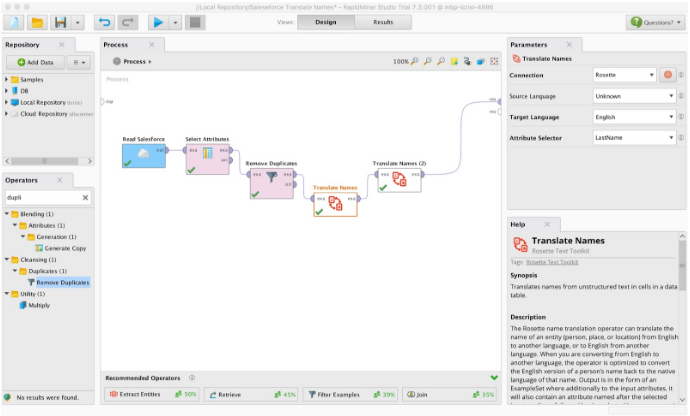690x416 pixels.
Task: Select the Remove Duplicates operator on canvas
Action: 272,184
